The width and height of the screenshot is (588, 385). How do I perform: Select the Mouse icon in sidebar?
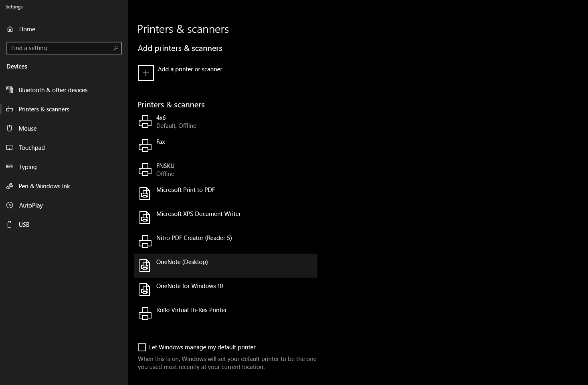pos(9,128)
